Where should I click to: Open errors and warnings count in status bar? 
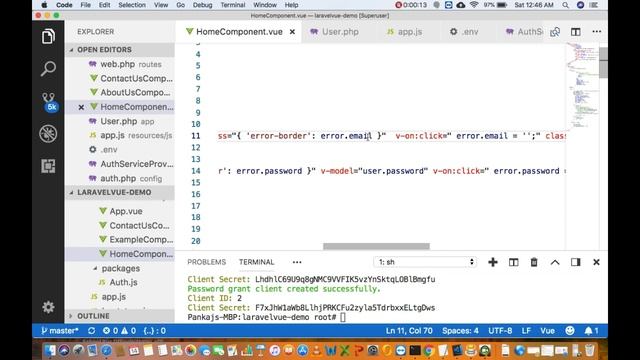119,331
